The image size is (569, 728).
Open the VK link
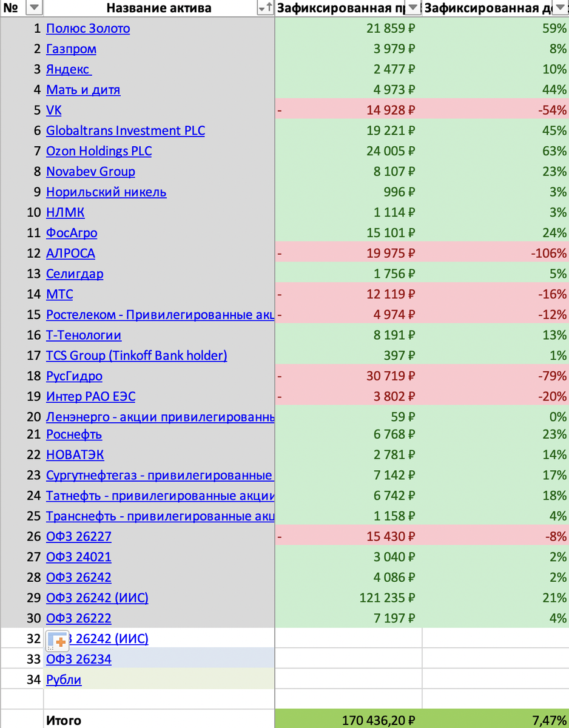coord(54,110)
